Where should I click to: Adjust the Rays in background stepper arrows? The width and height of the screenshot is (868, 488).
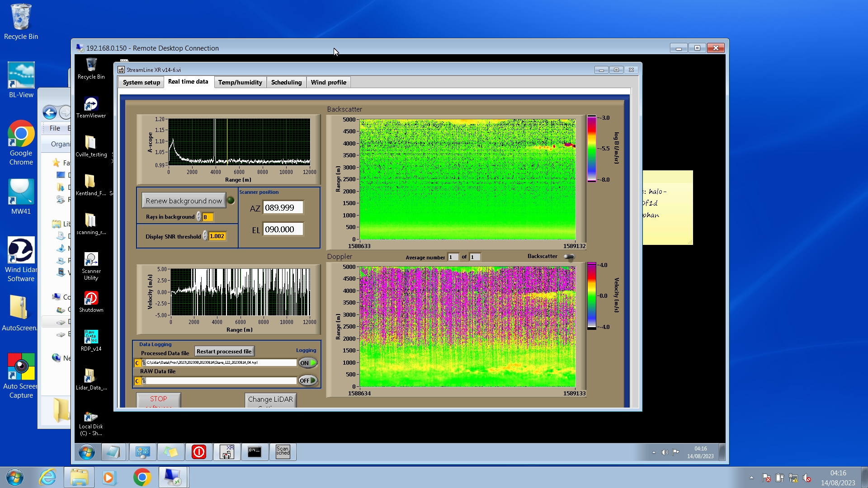coord(198,217)
